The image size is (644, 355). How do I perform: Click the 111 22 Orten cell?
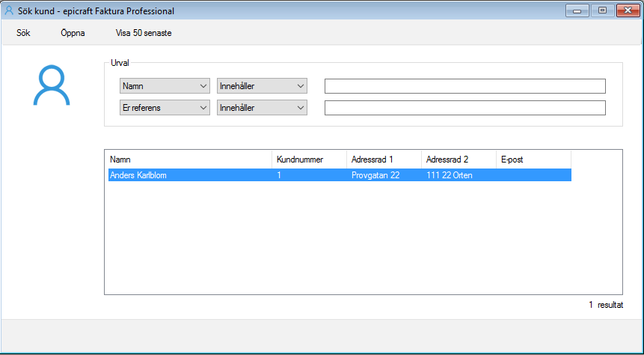(x=450, y=176)
